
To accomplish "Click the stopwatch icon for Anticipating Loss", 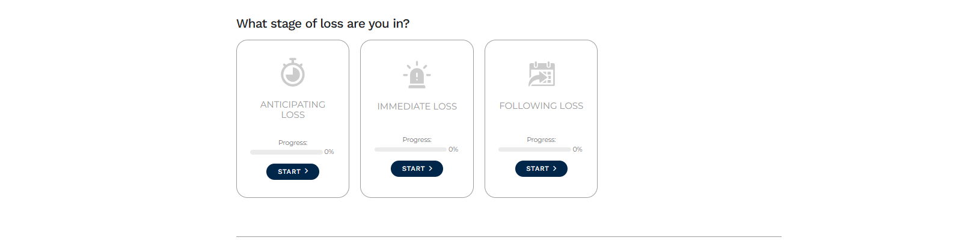I will [x=293, y=72].
